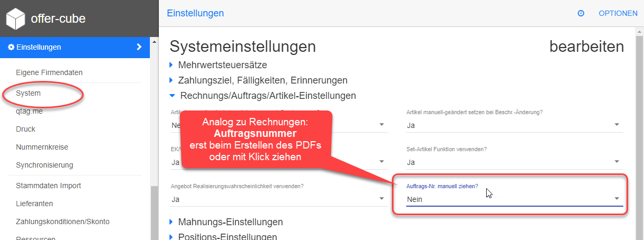
Task: Open Set-Artikel Funktion verwenden dropdown
Action: (x=514, y=162)
